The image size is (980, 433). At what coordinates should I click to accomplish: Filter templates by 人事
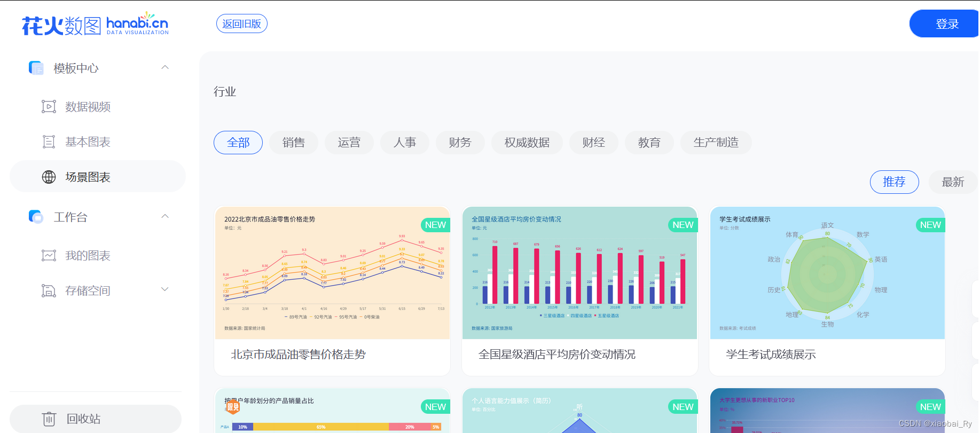405,143
